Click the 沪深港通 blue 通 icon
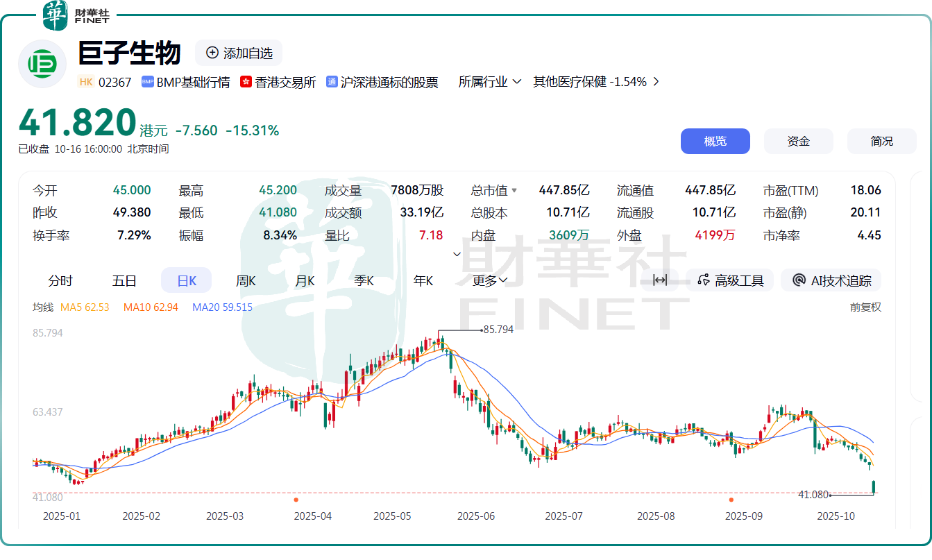The image size is (932, 560). click(x=332, y=82)
